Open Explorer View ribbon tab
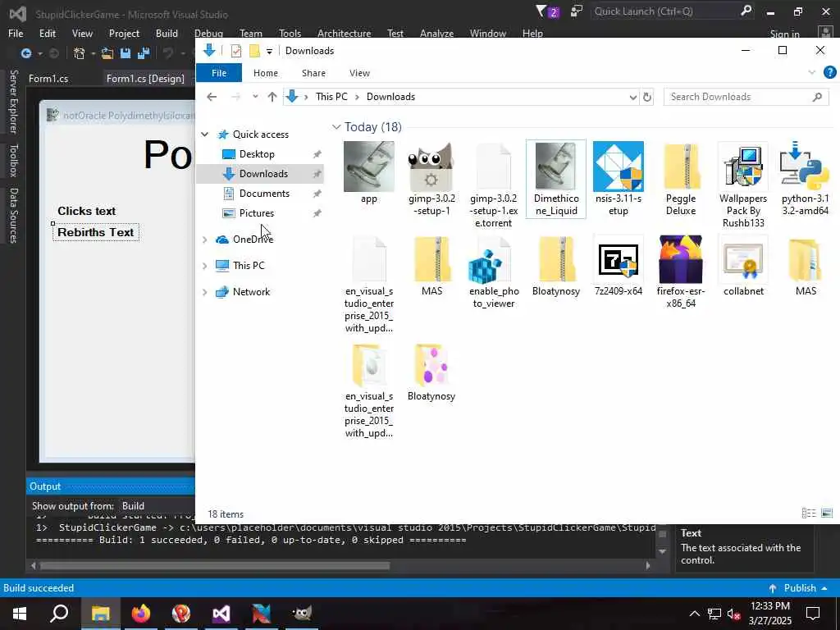 click(359, 73)
